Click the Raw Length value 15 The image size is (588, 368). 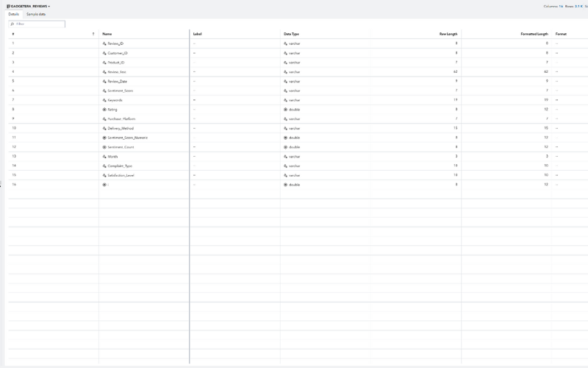[456, 127]
